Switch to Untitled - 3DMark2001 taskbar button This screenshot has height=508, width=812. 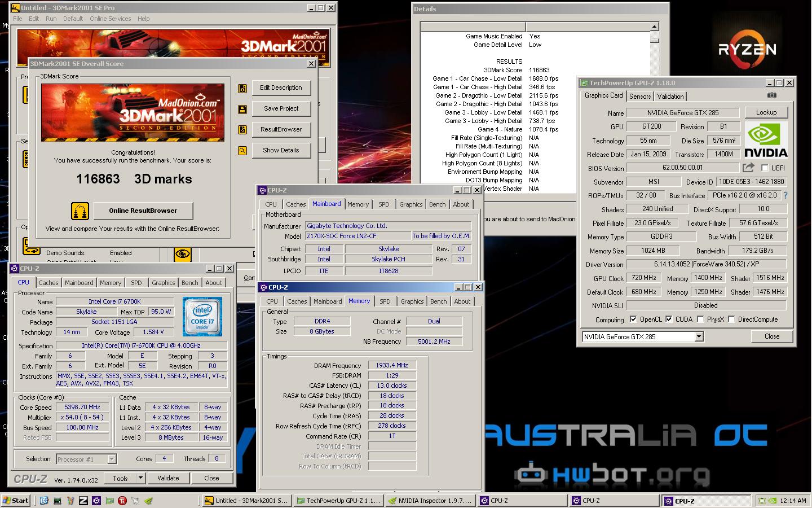click(246, 501)
